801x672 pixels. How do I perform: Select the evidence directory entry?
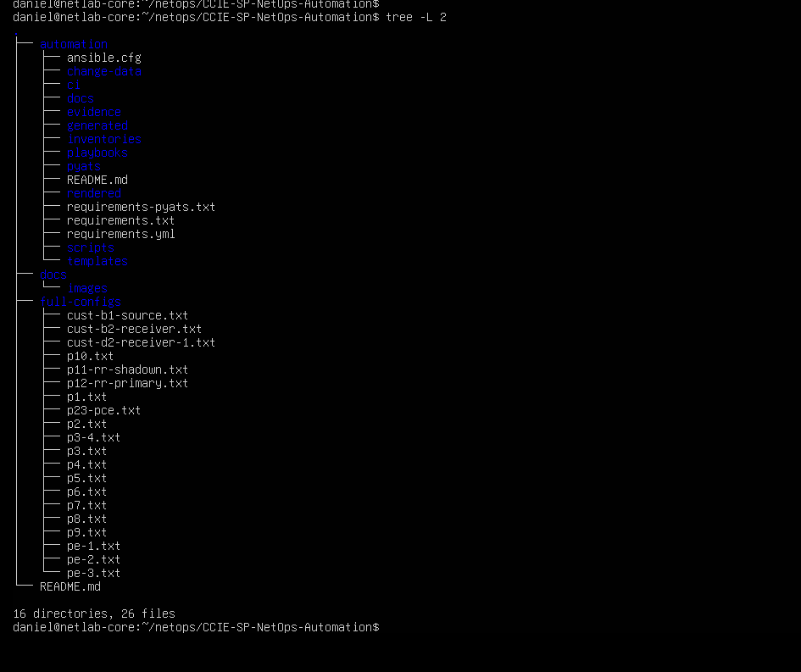point(94,112)
